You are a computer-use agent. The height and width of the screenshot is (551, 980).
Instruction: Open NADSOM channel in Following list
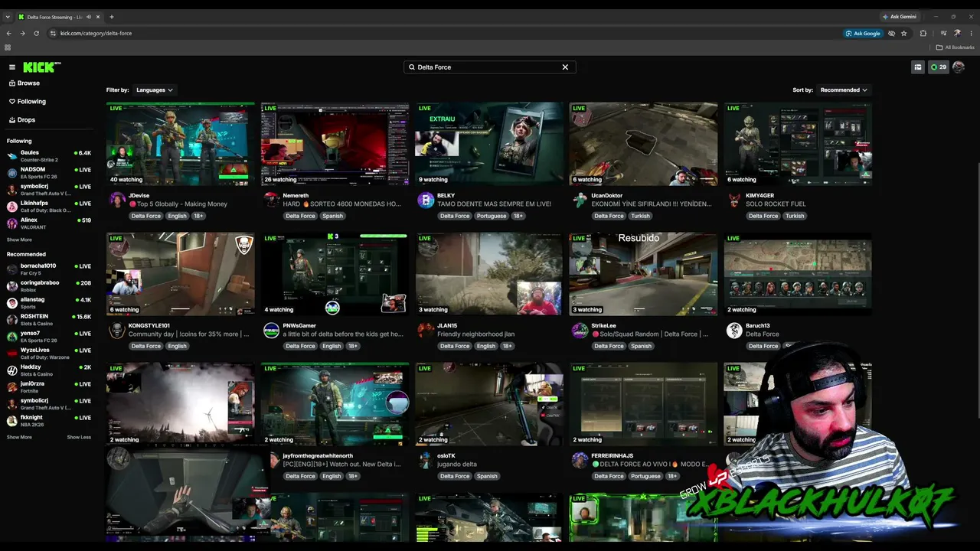[x=49, y=173]
